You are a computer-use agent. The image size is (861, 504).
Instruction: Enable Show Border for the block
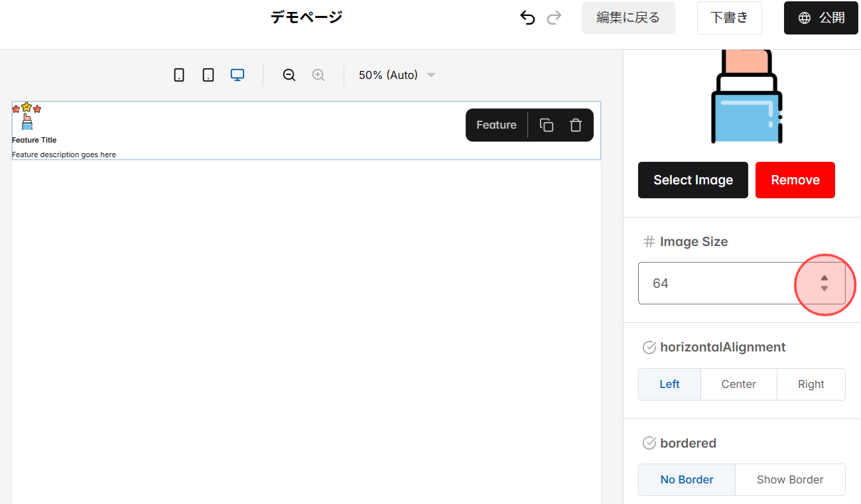(x=790, y=479)
